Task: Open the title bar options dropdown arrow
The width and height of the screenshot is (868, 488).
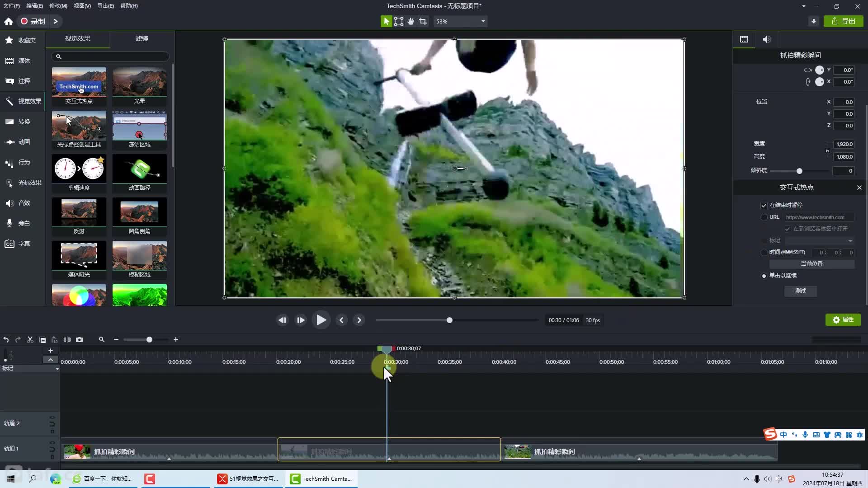Action: 803,6
